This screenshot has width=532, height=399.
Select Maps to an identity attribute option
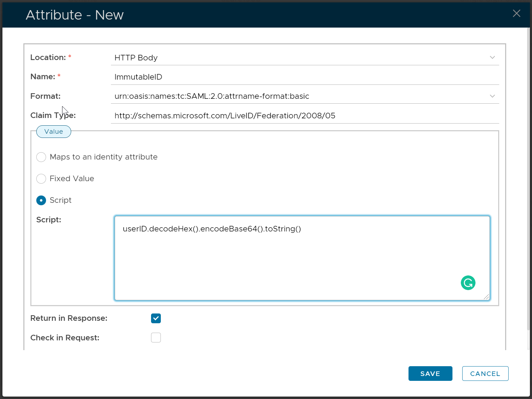tap(41, 157)
